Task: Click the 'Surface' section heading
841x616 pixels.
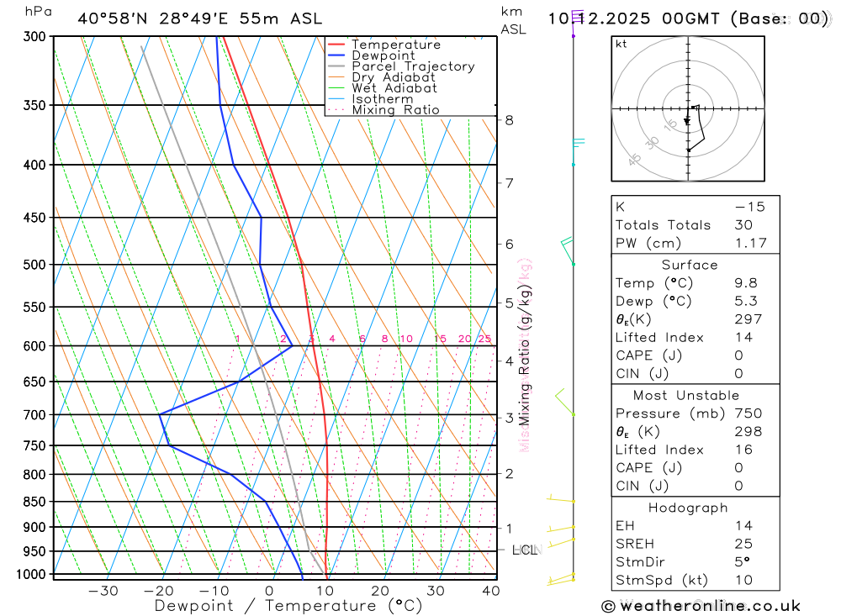Action: 690,265
